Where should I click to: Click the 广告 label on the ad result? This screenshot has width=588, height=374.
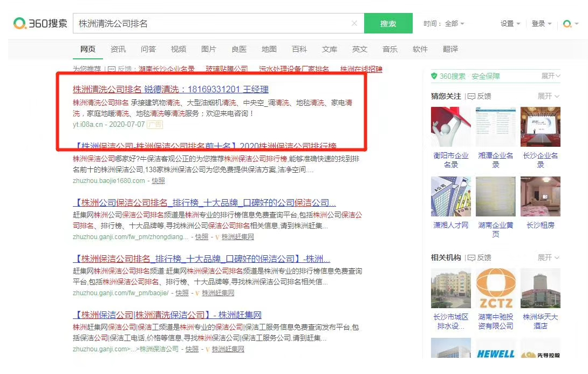(155, 125)
